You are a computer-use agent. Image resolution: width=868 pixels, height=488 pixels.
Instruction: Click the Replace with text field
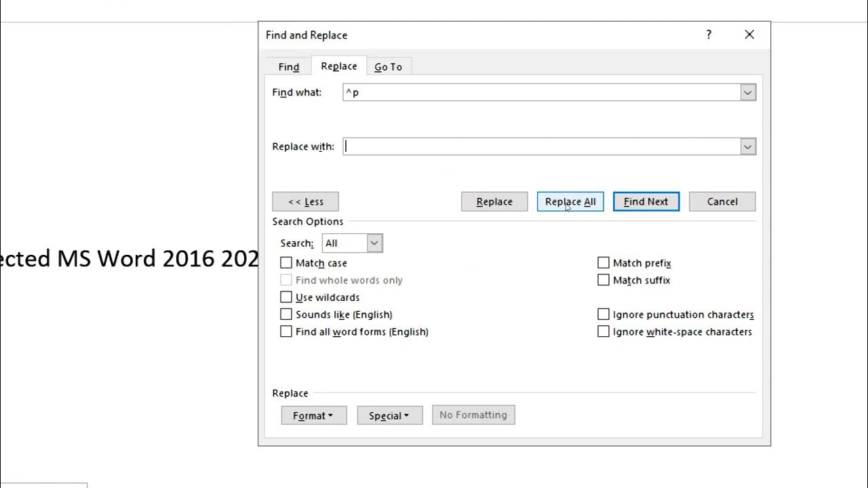pyautogui.click(x=541, y=146)
